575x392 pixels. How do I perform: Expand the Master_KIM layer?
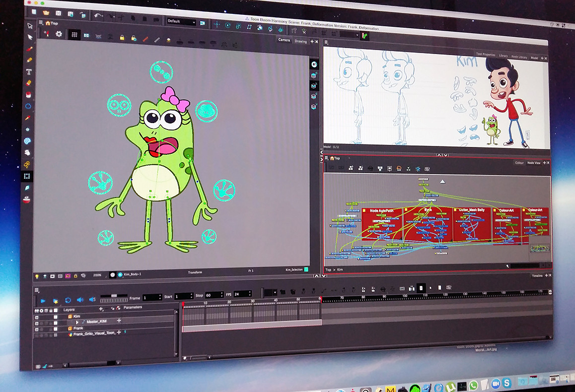pos(77,323)
